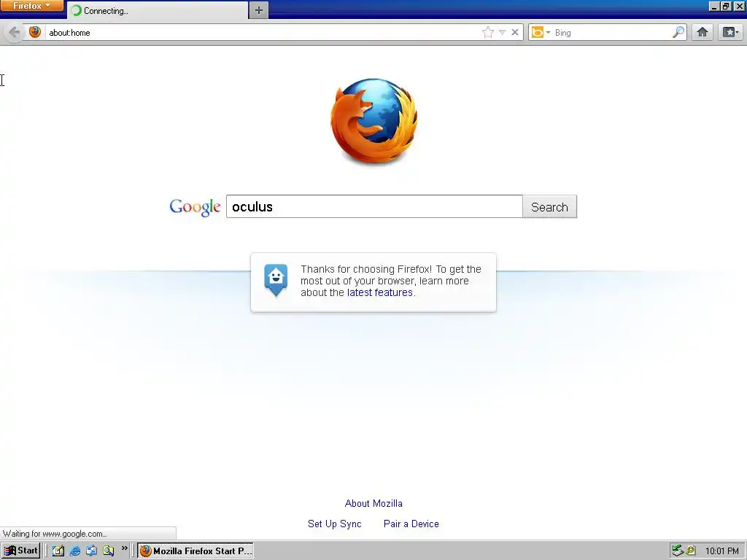Open the URL history dropdown arrow
Image resolution: width=747 pixels, height=560 pixels.
coord(502,32)
